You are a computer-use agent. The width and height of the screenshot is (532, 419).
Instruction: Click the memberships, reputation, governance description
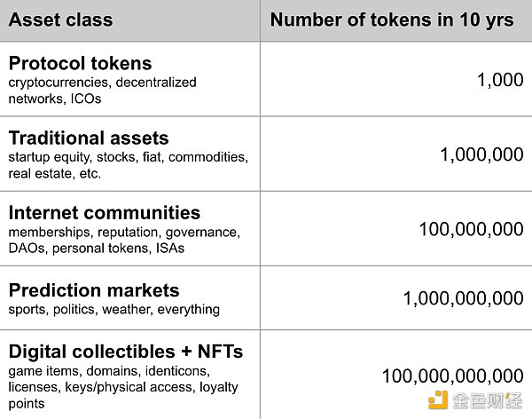(x=124, y=241)
